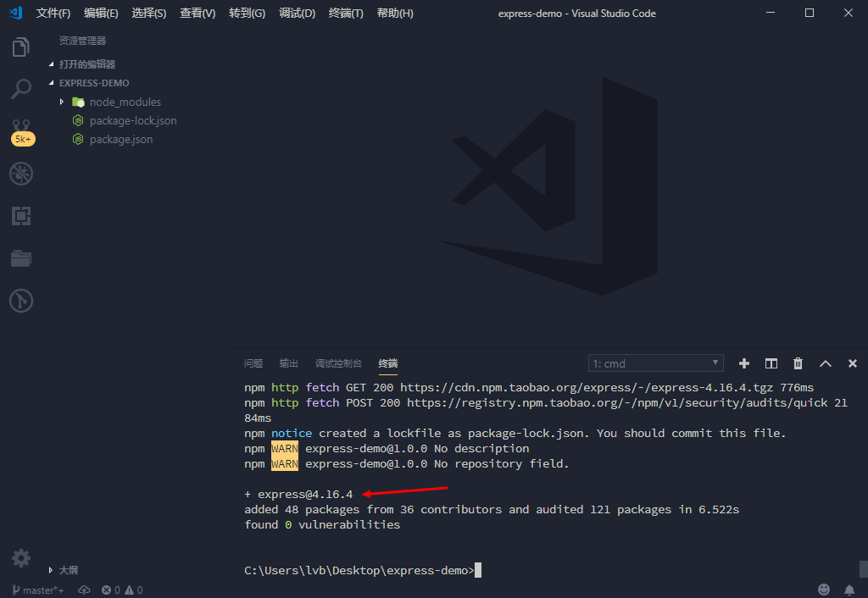This screenshot has height=598, width=868.
Task: Open the 终端(T) menu
Action: pos(346,14)
